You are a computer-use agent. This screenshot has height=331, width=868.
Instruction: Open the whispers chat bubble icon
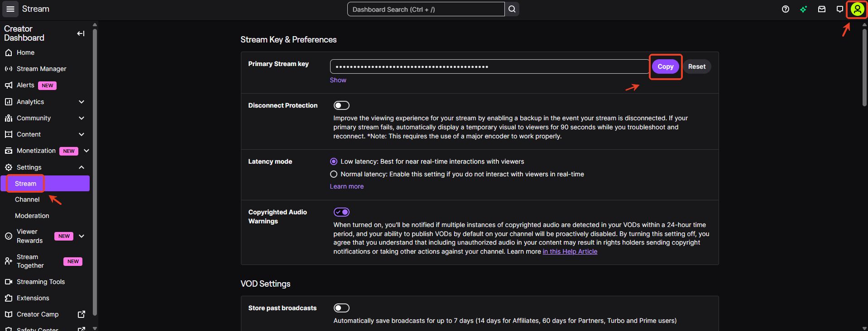click(840, 9)
